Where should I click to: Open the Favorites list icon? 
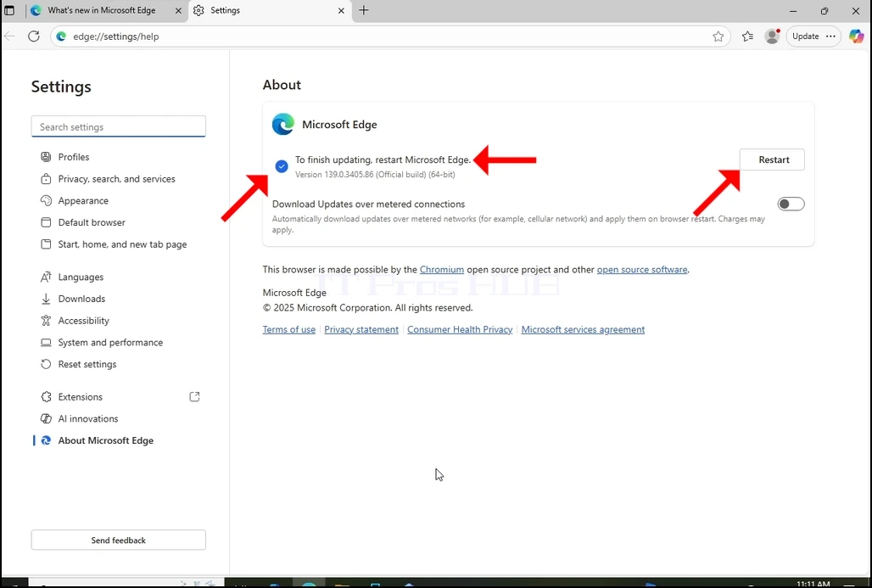click(747, 36)
